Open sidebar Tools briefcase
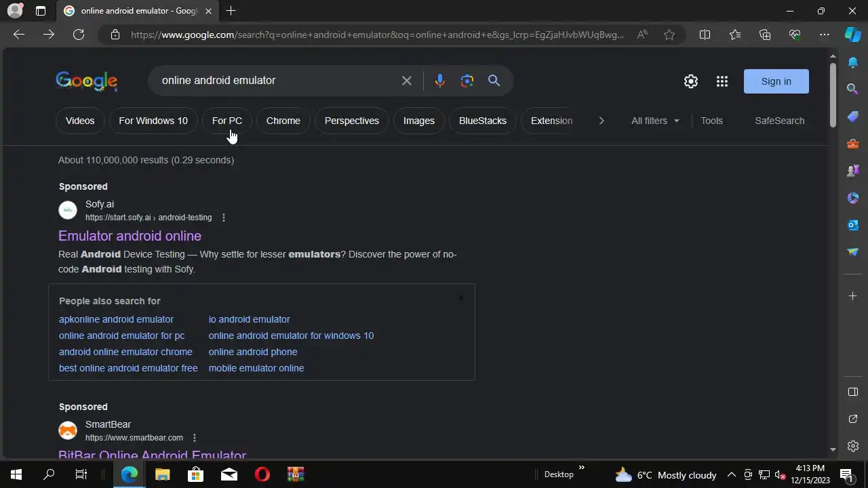Screen dimensions: 868x488 pos(853,144)
